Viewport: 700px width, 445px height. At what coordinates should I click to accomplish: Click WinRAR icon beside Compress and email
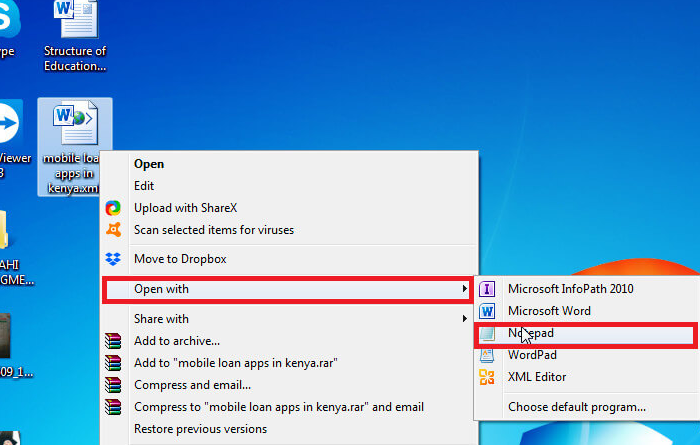[x=113, y=385]
